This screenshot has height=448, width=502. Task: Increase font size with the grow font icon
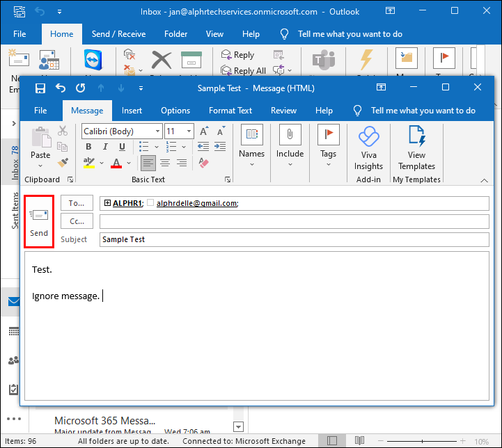point(204,131)
